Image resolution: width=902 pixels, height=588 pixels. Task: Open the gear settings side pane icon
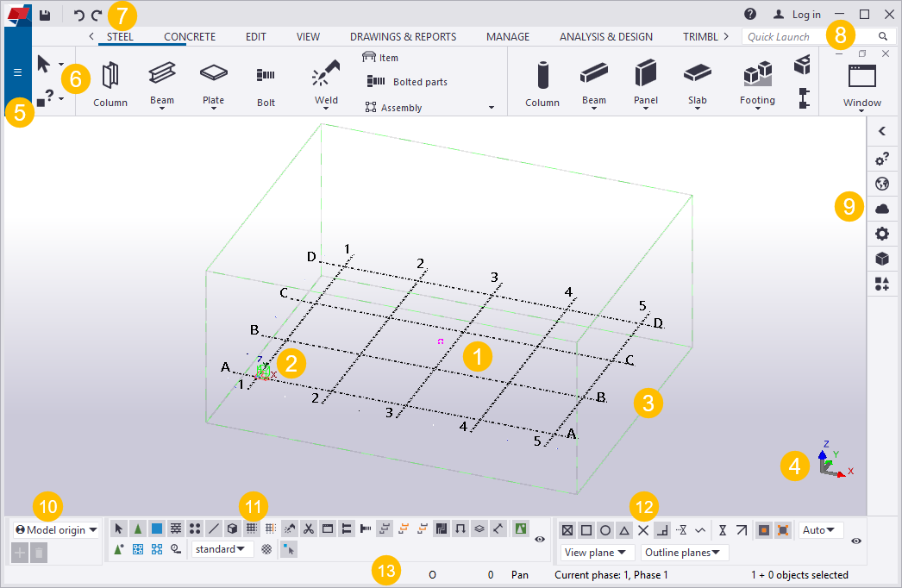(x=882, y=234)
